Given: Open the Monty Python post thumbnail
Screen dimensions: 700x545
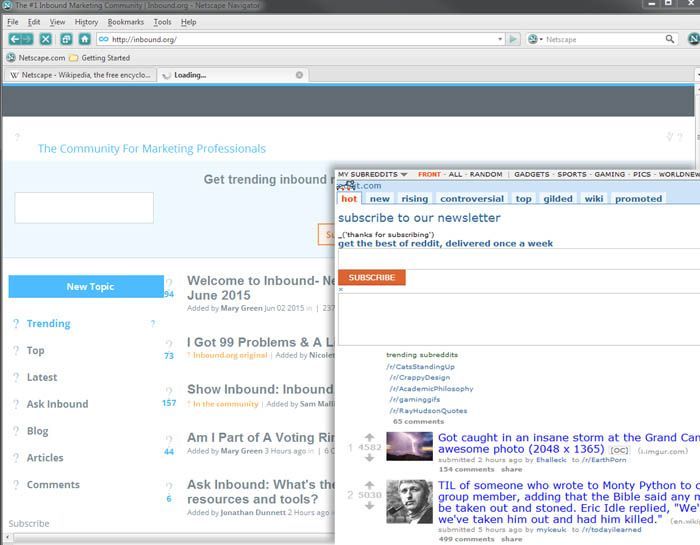Looking at the screenshot, I should coord(409,502).
